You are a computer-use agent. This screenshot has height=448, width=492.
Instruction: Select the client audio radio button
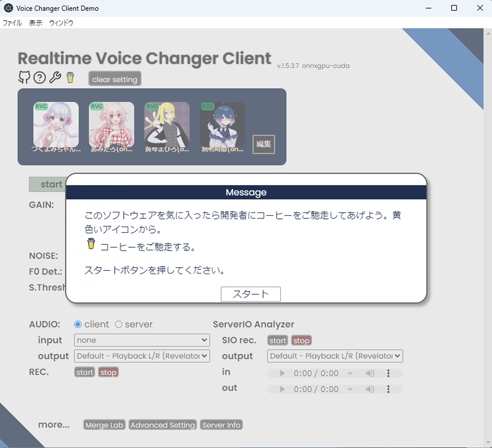(78, 324)
